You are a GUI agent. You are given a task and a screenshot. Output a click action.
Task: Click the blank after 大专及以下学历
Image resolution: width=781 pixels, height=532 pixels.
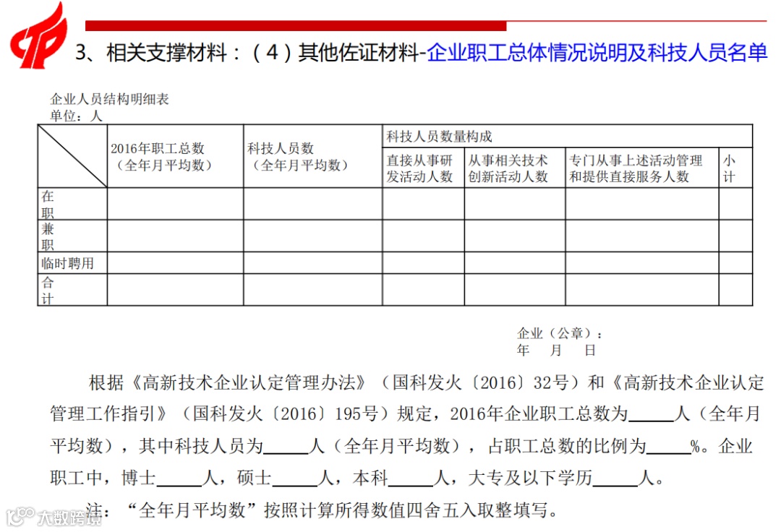click(x=615, y=480)
